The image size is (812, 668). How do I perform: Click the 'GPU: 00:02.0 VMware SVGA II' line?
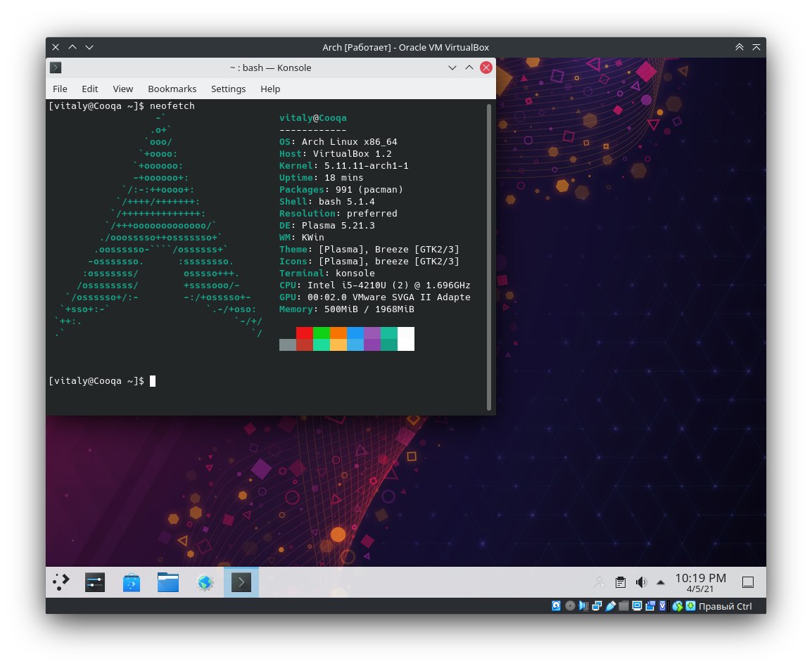[x=375, y=297]
